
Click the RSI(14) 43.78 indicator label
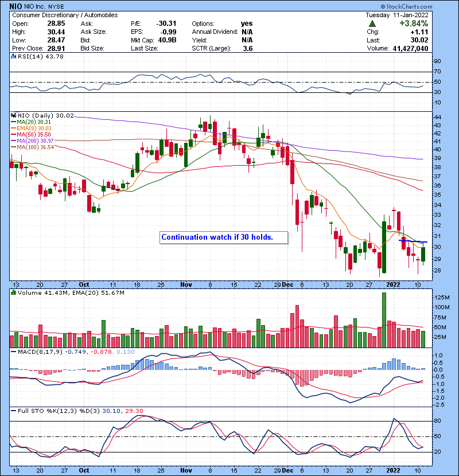40,56
